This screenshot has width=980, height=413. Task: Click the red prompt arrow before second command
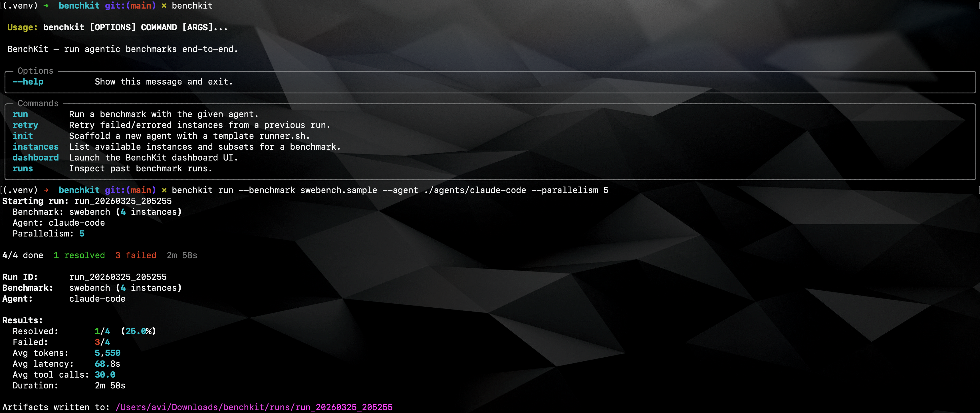(46, 190)
